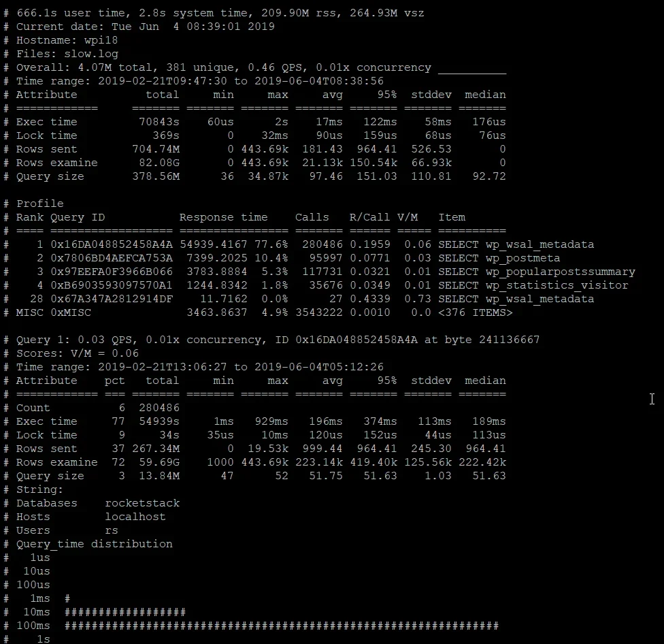The image size is (664, 644).
Task: Click the Hosts value localhost
Action: [135, 517]
